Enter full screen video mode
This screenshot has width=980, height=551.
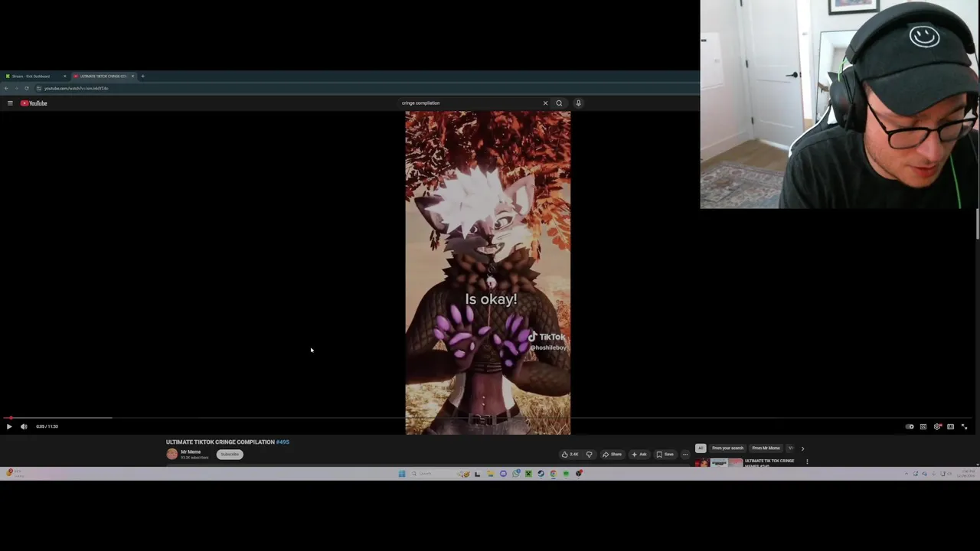pyautogui.click(x=964, y=426)
